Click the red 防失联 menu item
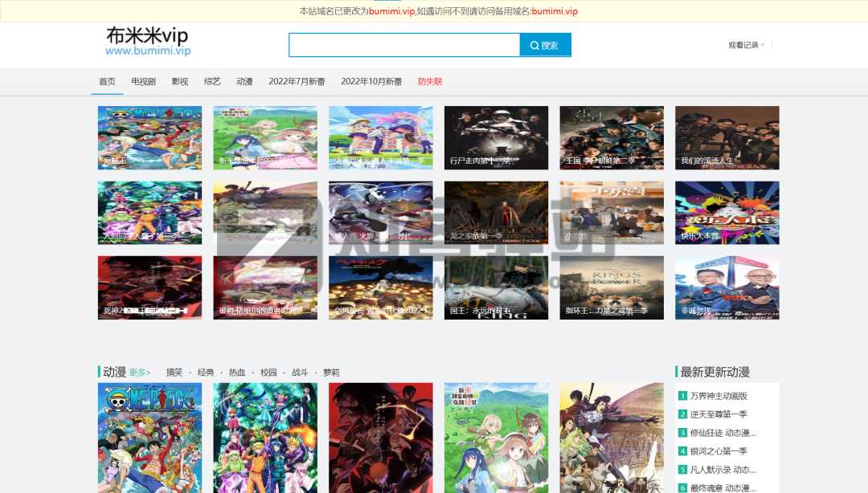The height and width of the screenshot is (493, 868). (x=428, y=81)
